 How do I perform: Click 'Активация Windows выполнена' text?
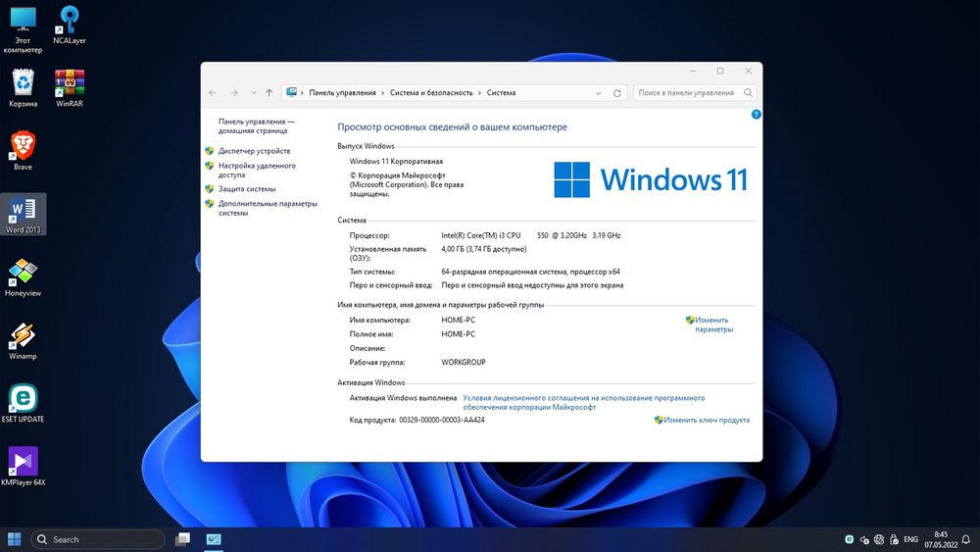[x=403, y=398]
